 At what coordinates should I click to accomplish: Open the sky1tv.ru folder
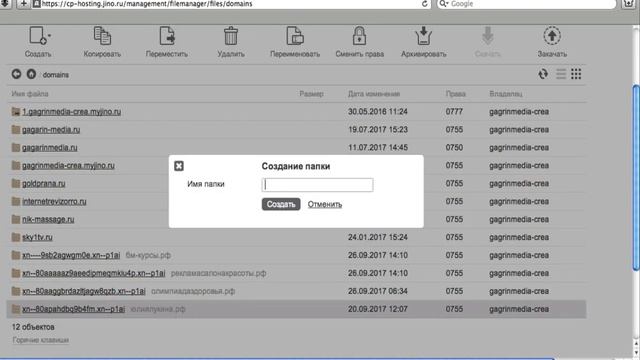(x=37, y=237)
